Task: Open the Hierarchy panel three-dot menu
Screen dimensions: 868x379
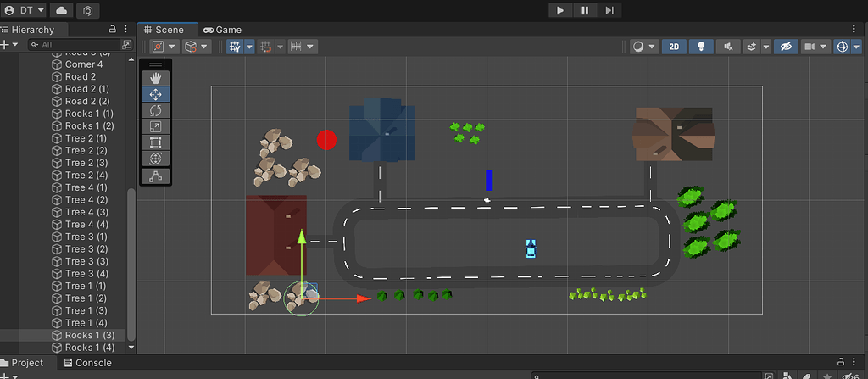Action: click(125, 29)
